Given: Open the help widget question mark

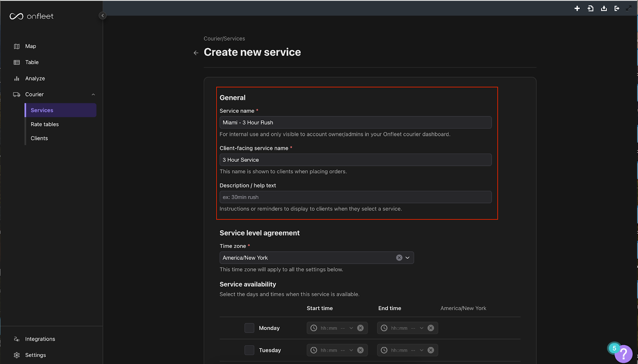Looking at the screenshot, I should click(624, 354).
